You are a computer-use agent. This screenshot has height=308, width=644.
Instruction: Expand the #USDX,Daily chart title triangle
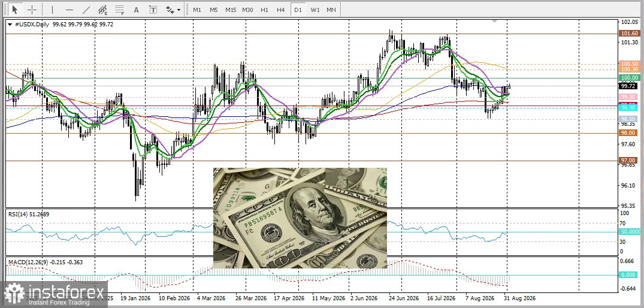[10, 24]
